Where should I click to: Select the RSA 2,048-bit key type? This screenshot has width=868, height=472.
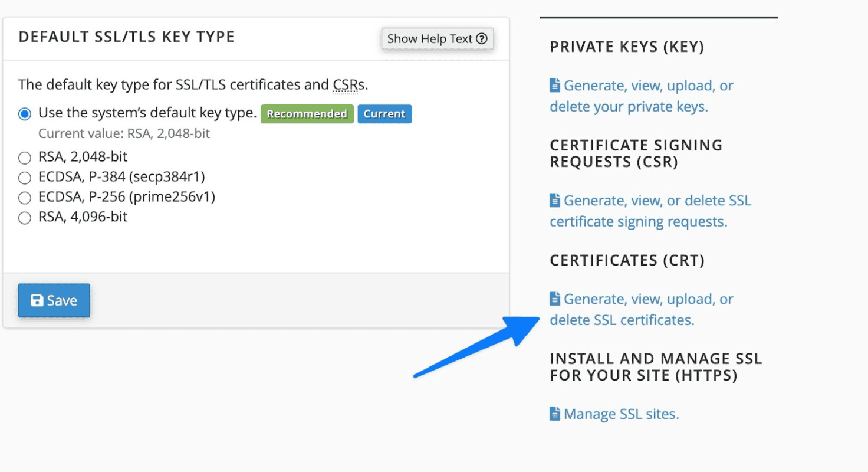coord(24,157)
